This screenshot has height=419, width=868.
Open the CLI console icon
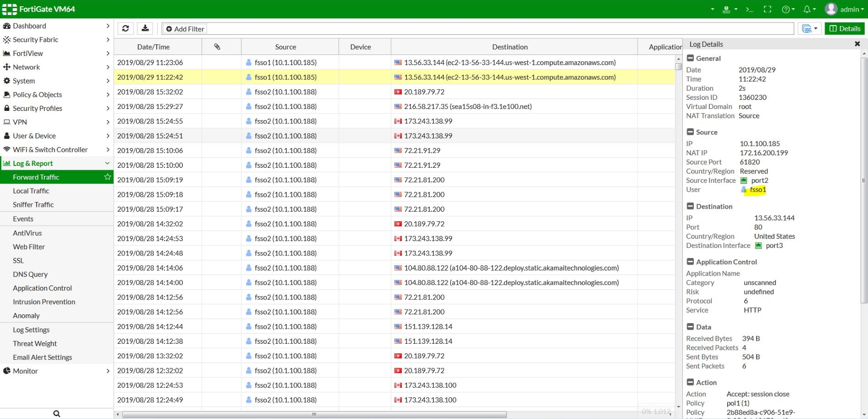point(749,9)
